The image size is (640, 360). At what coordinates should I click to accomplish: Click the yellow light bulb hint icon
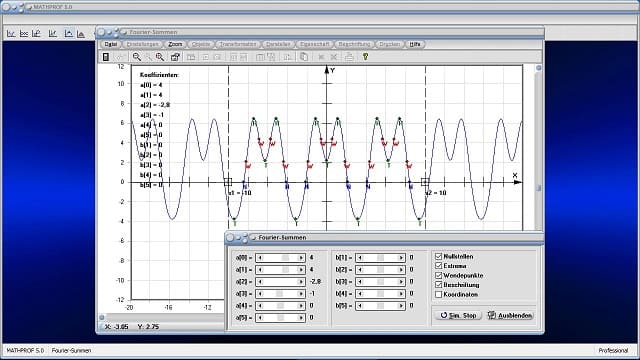(x=365, y=57)
